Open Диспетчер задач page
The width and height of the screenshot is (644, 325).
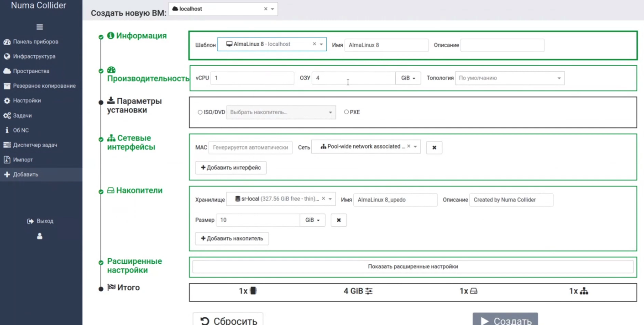click(35, 145)
